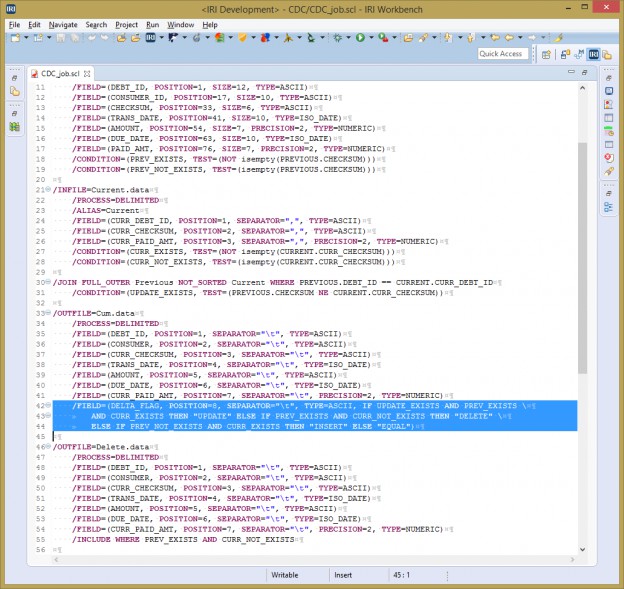Collapse the fold at line 21 /INFILE
624x589 pixels.
point(48,189)
